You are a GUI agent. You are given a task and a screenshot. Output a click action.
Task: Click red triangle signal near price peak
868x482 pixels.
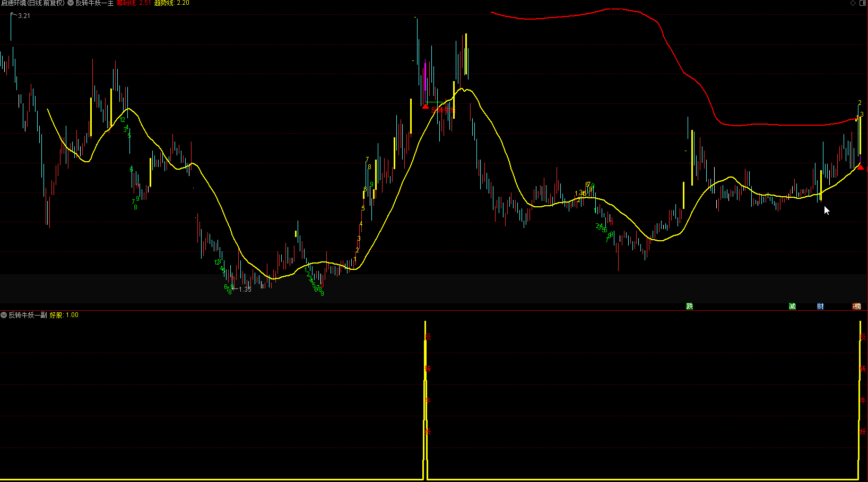click(425, 107)
